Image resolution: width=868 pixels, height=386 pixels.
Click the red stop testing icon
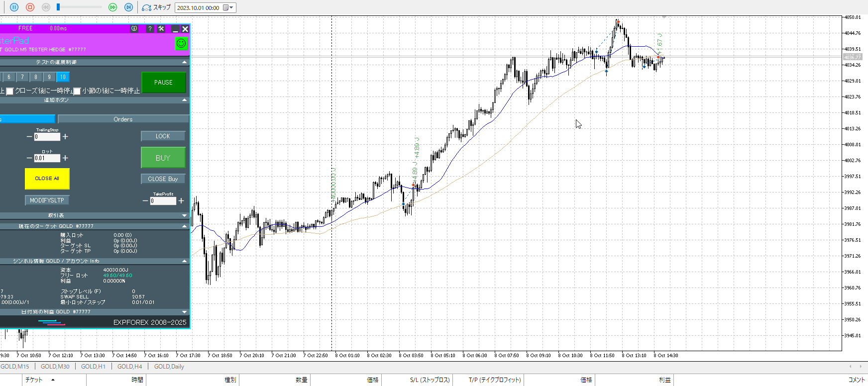click(x=30, y=7)
